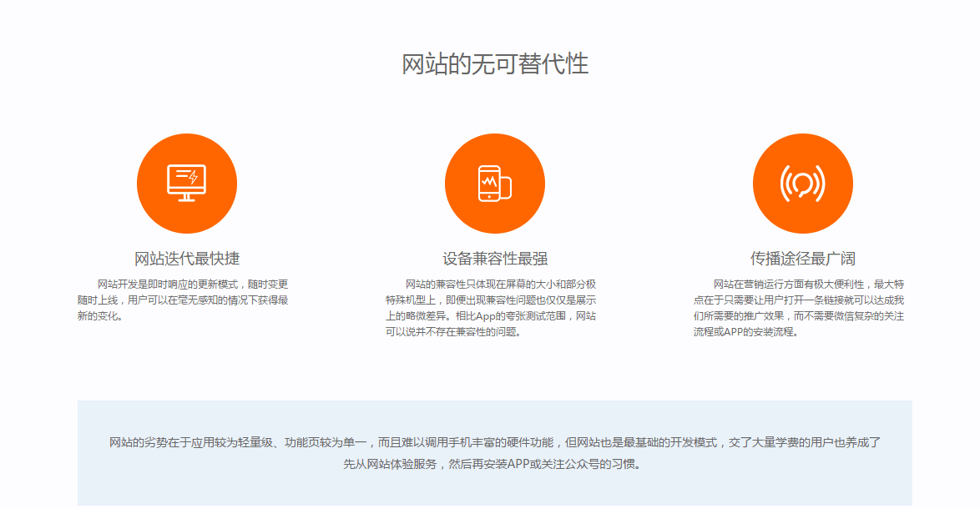Select the heading 网站迭代最快捷
The height and width of the screenshot is (524, 980).
(186, 259)
